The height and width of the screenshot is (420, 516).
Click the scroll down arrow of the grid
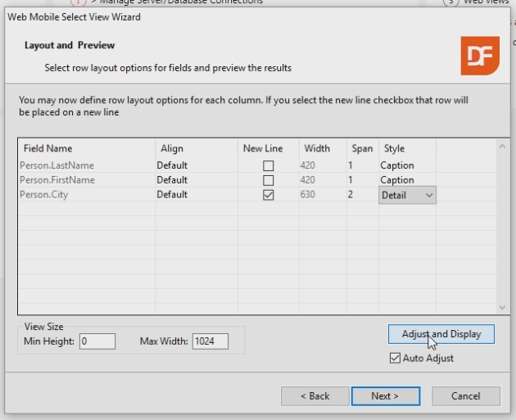coord(504,307)
